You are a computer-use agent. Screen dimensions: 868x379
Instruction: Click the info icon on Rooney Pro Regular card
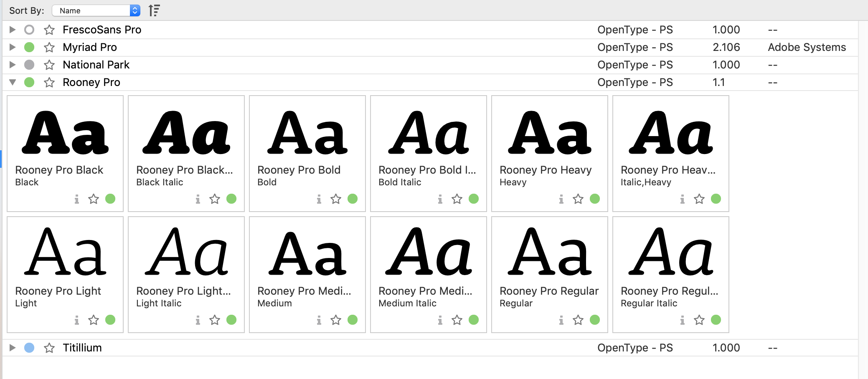click(x=561, y=320)
